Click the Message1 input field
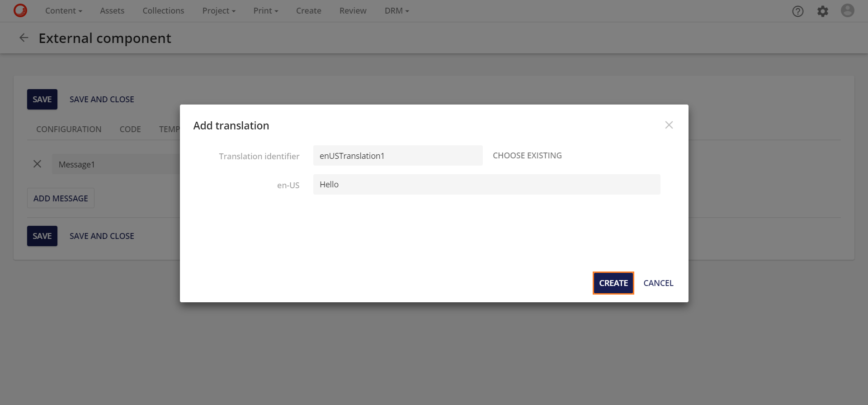 (116, 164)
